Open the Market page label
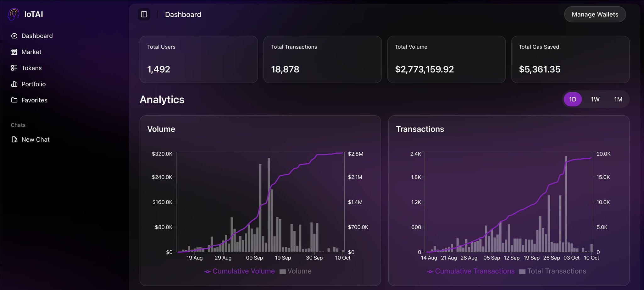Viewport: 644px width, 290px height. 31,52
